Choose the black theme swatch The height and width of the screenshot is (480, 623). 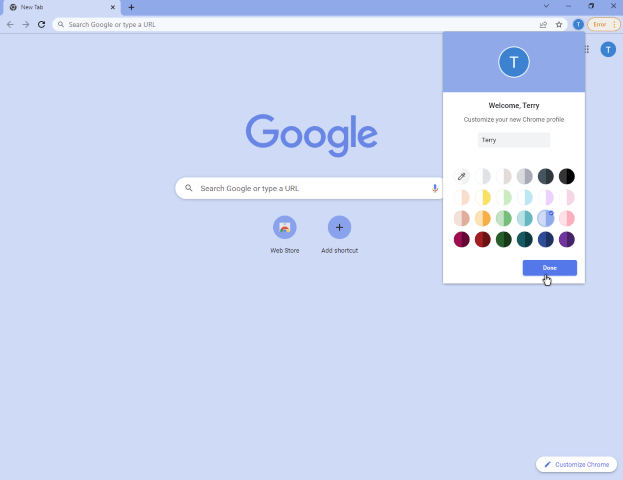click(x=567, y=176)
